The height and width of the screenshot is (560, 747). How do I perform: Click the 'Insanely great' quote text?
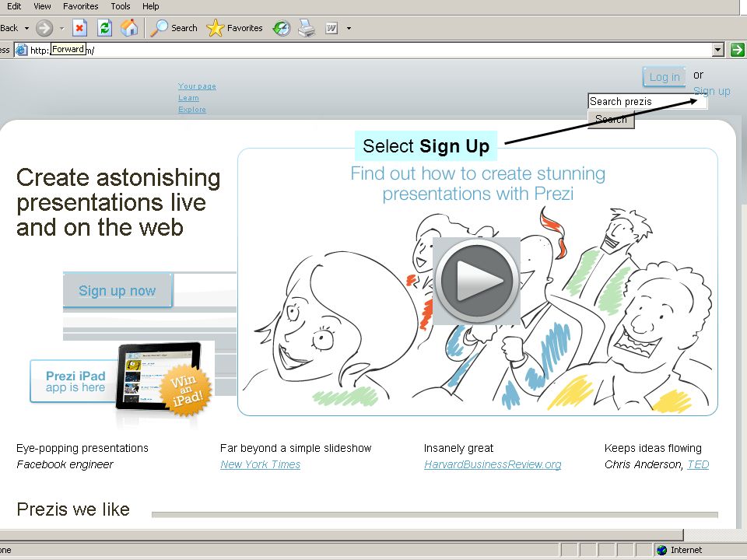[458, 448]
